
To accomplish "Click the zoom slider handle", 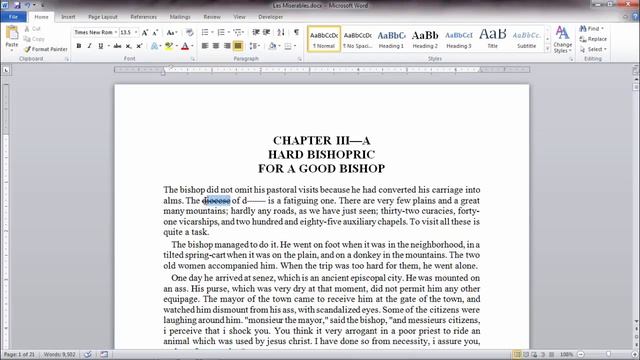I will pos(609,354).
